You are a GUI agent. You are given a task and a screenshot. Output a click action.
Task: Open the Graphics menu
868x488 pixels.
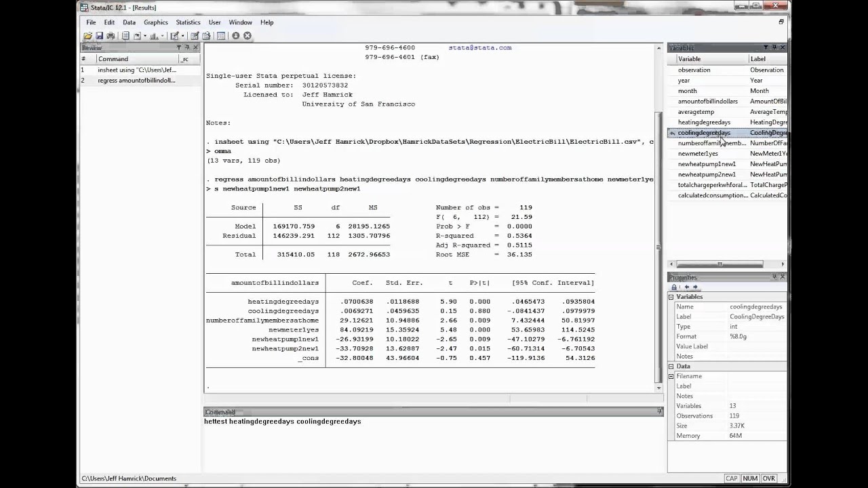click(x=156, y=22)
